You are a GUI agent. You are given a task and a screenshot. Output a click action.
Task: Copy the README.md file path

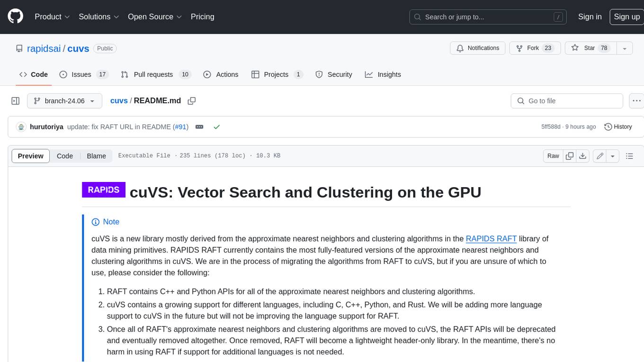point(191,100)
